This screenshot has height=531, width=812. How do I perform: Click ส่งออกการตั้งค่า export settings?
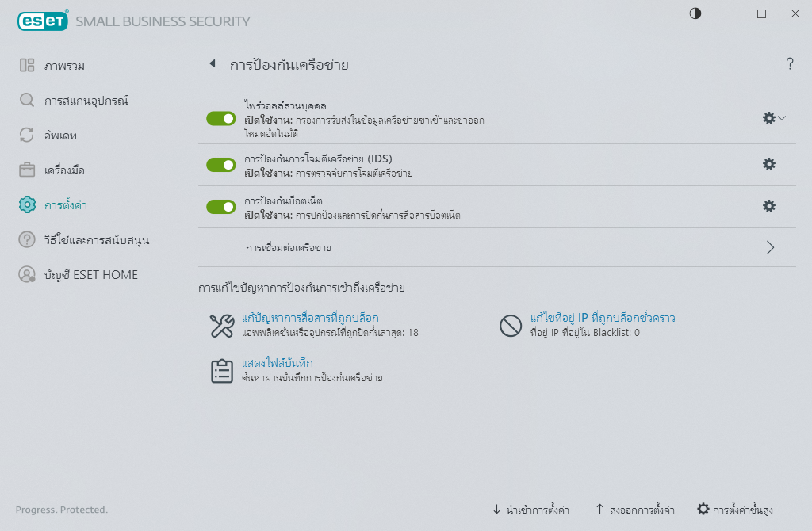tap(635, 510)
